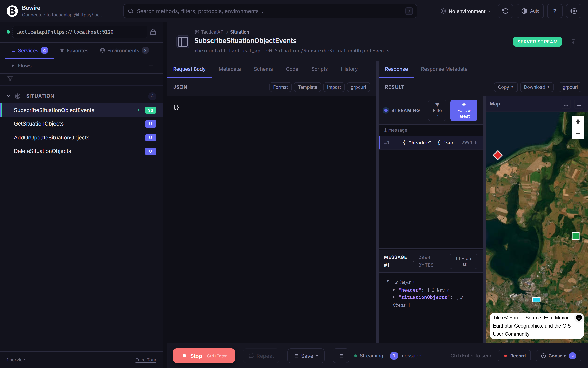Viewport: 588px width, 368px height.
Task: Collapse the SITUATION service group
Action: pos(9,96)
